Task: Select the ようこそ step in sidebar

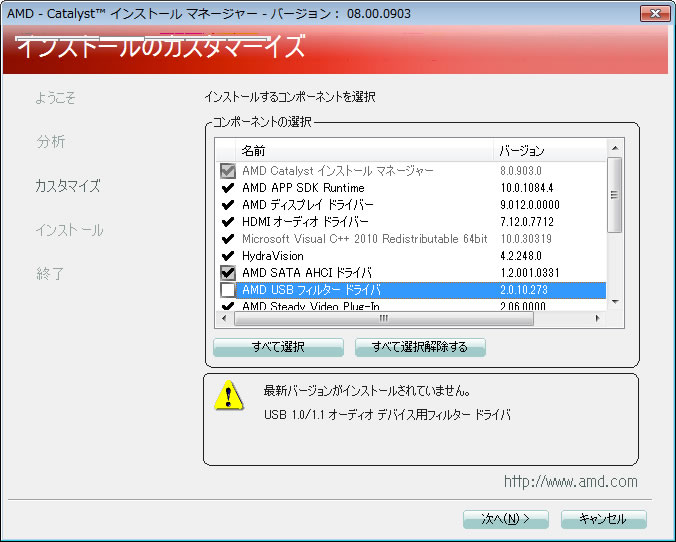Action: pos(55,98)
